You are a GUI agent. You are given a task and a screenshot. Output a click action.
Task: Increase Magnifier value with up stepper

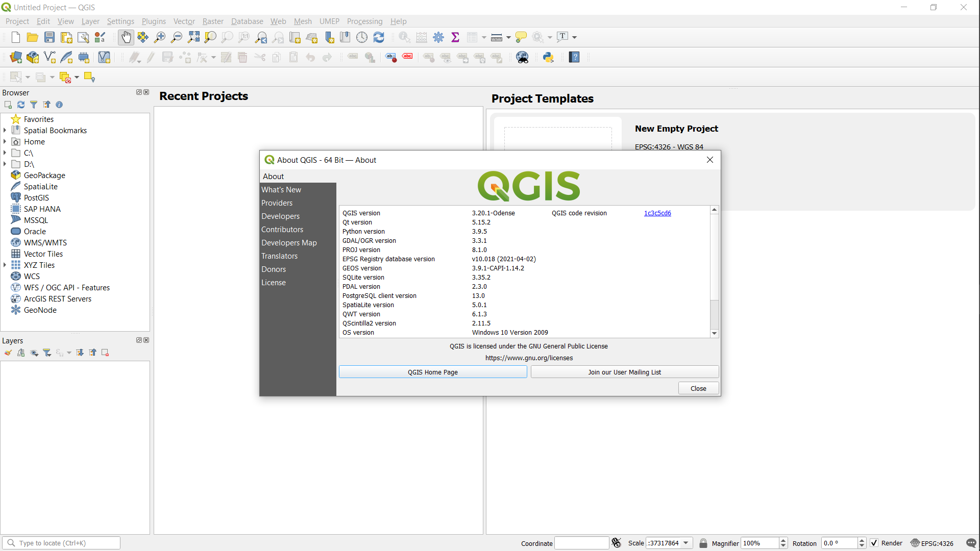(783, 540)
